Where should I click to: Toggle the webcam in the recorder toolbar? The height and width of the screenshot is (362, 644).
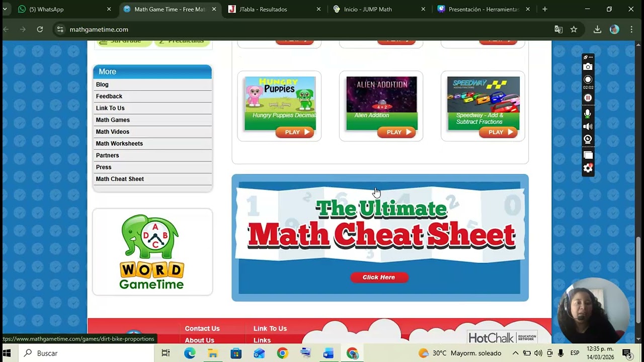[588, 139]
